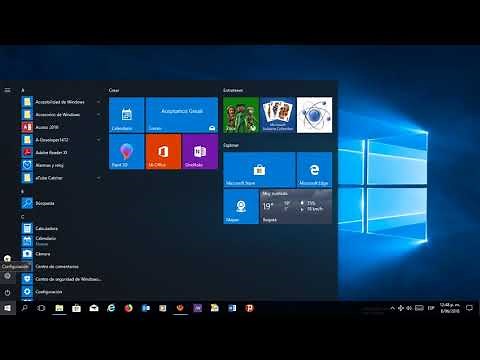Click the power button in Start menu

[x=7, y=293]
